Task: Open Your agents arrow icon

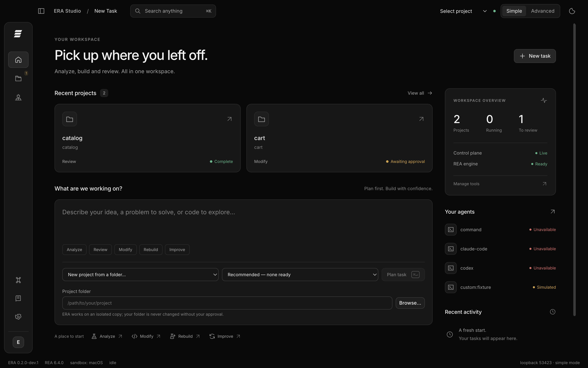Action: [x=552, y=212]
